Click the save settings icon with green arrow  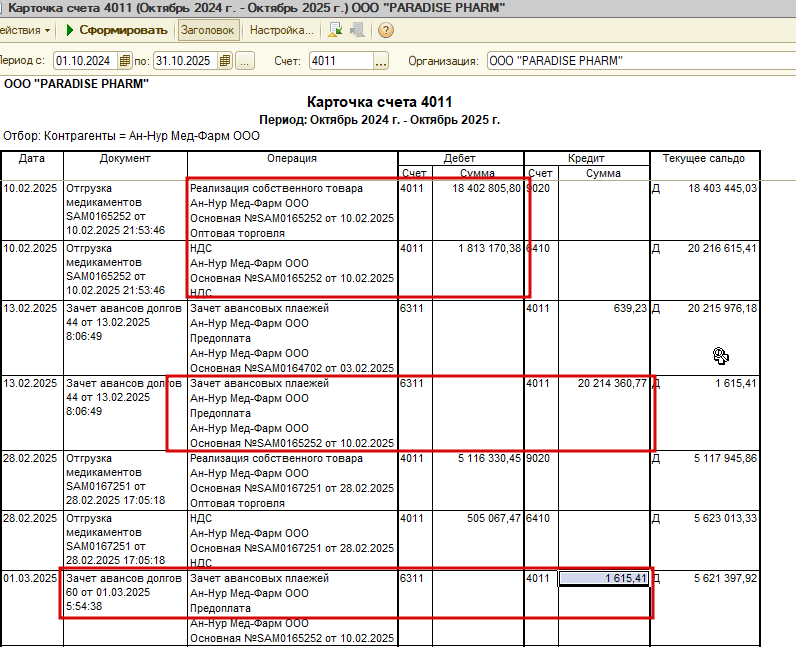pyautogui.click(x=335, y=30)
